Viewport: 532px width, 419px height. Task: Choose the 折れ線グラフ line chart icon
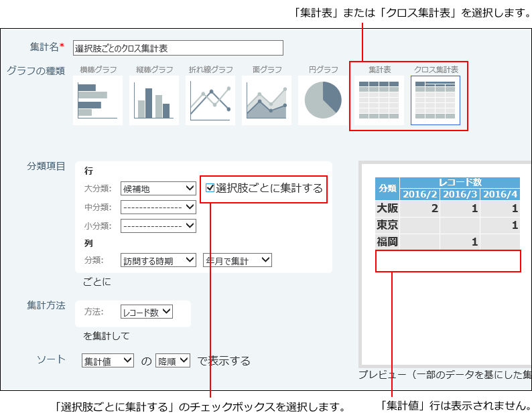(210, 100)
